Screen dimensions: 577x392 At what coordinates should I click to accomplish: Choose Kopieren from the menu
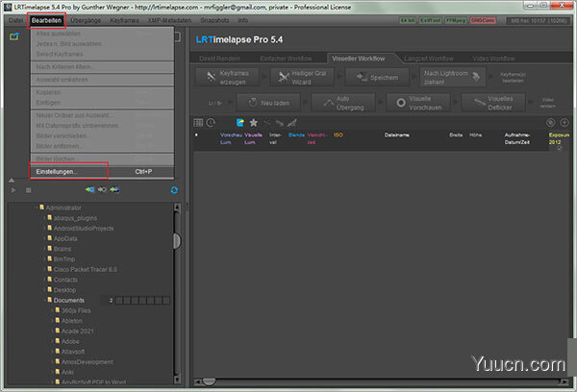102,92
